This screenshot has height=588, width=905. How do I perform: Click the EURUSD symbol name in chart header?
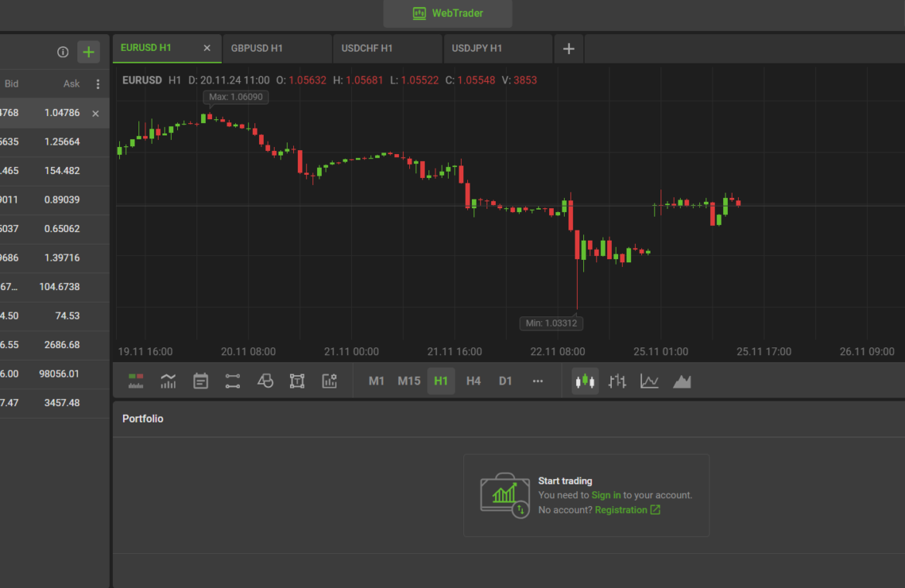[142, 80]
